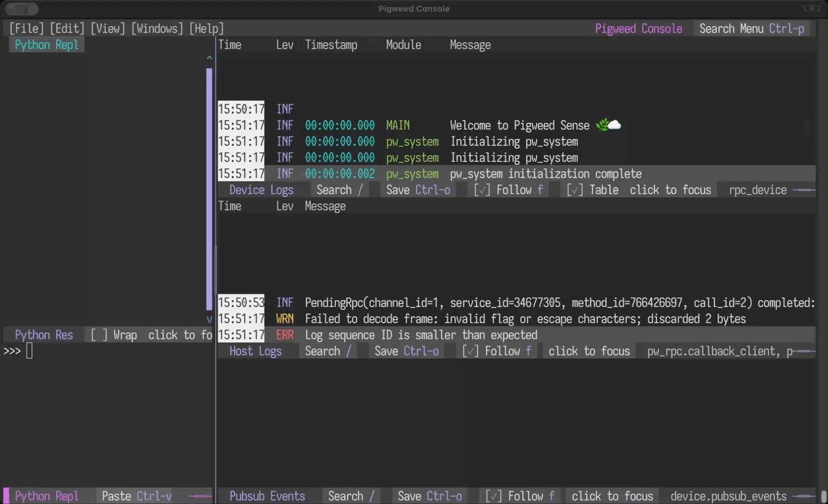Click the Python results purple scrollbar
Viewport: 828px width, 504px height.
pyautogui.click(x=209, y=188)
